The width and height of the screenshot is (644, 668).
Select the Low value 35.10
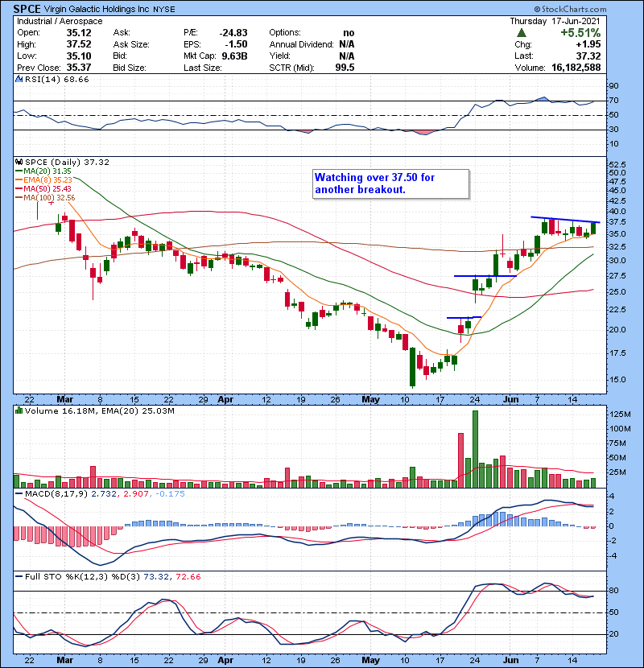tap(79, 56)
